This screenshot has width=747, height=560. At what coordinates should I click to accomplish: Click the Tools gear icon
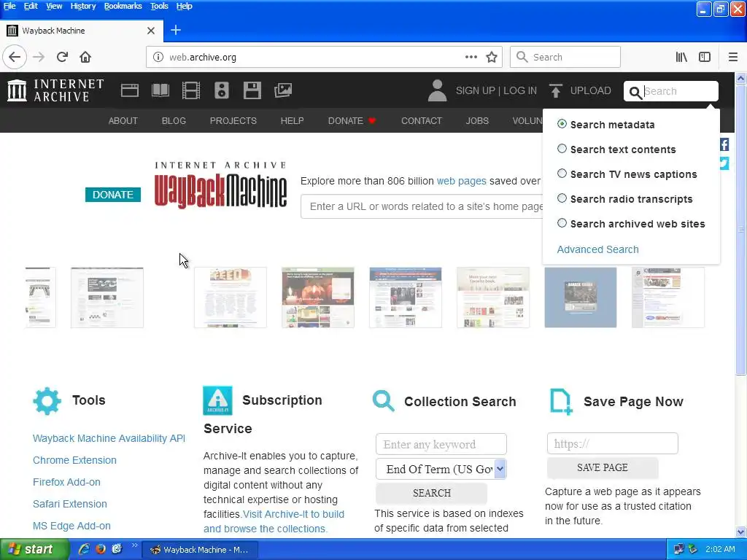point(47,401)
